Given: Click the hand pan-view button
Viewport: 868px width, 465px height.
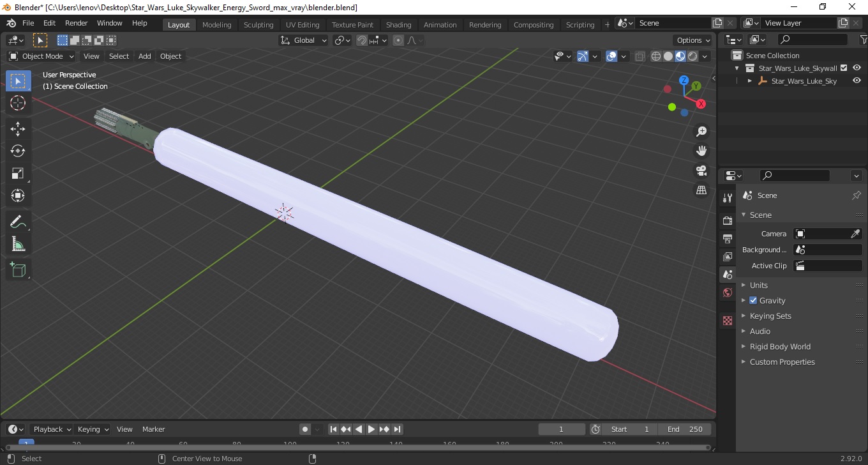Looking at the screenshot, I should point(701,151).
